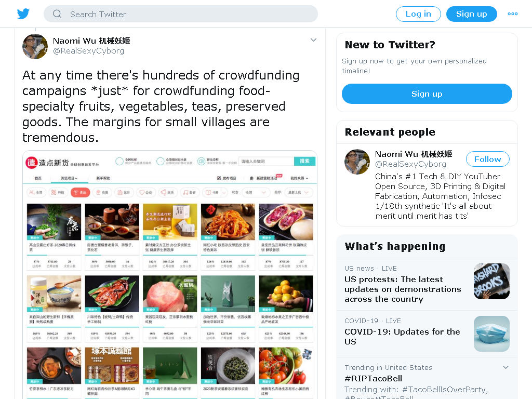The image size is (532, 399).
Task: Click the search magnifier icon
Action: point(57,14)
